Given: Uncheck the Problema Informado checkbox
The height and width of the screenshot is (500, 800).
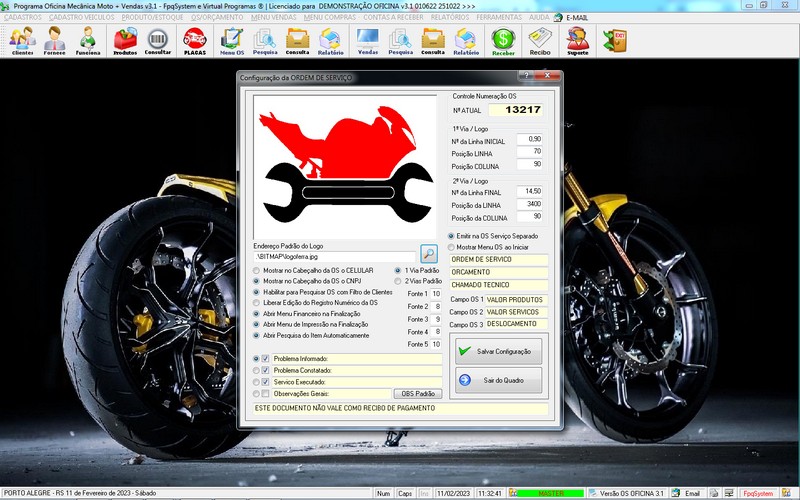Looking at the screenshot, I should (265, 358).
